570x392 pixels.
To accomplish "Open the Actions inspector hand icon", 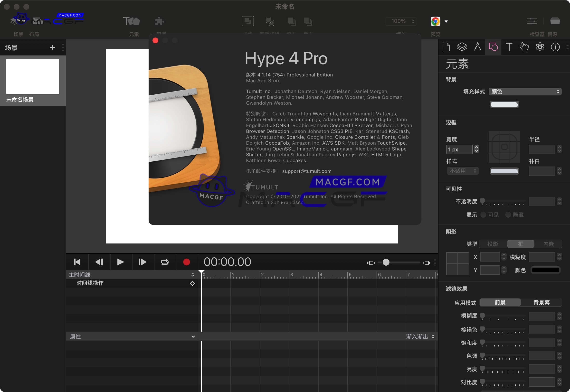I will (x=524, y=47).
